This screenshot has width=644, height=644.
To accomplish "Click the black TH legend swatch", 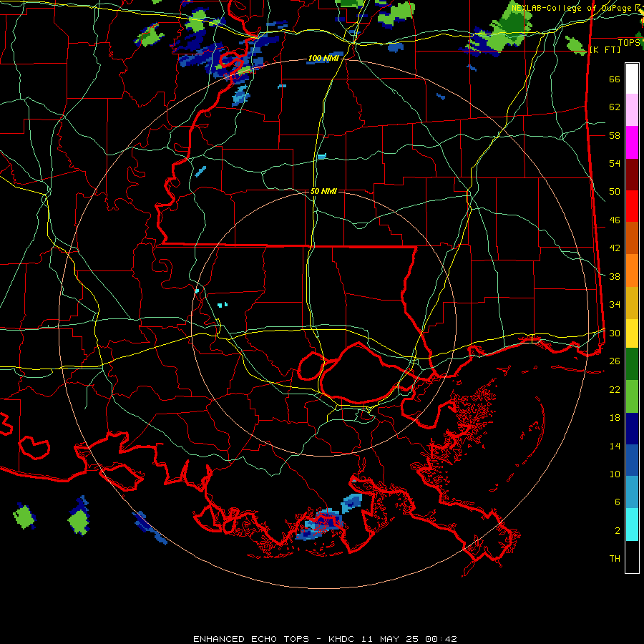I will pos(632,557).
